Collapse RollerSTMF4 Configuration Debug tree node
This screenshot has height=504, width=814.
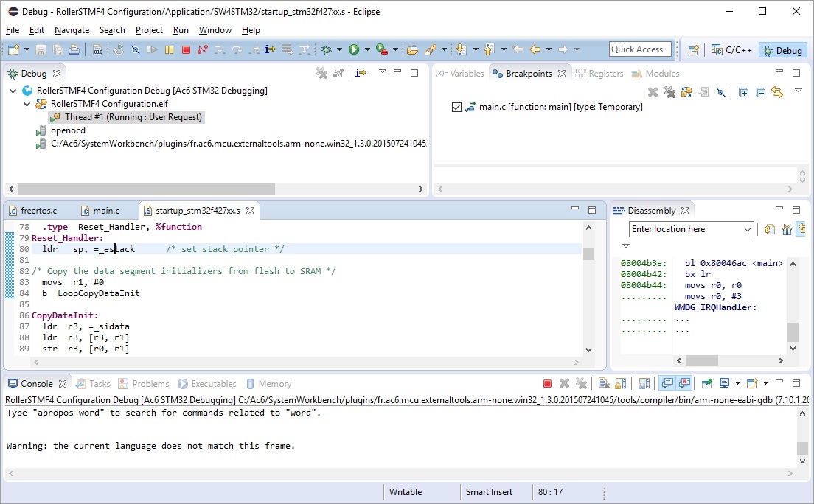[13, 91]
